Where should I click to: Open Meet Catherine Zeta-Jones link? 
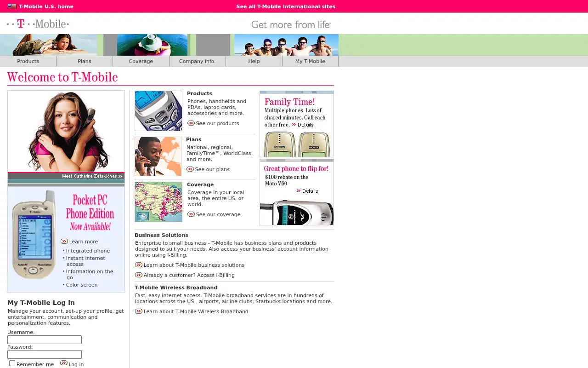(92, 176)
